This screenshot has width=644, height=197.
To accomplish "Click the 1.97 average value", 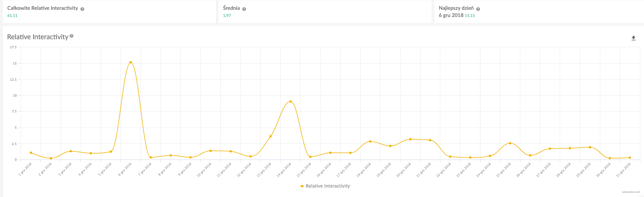I will (x=227, y=16).
